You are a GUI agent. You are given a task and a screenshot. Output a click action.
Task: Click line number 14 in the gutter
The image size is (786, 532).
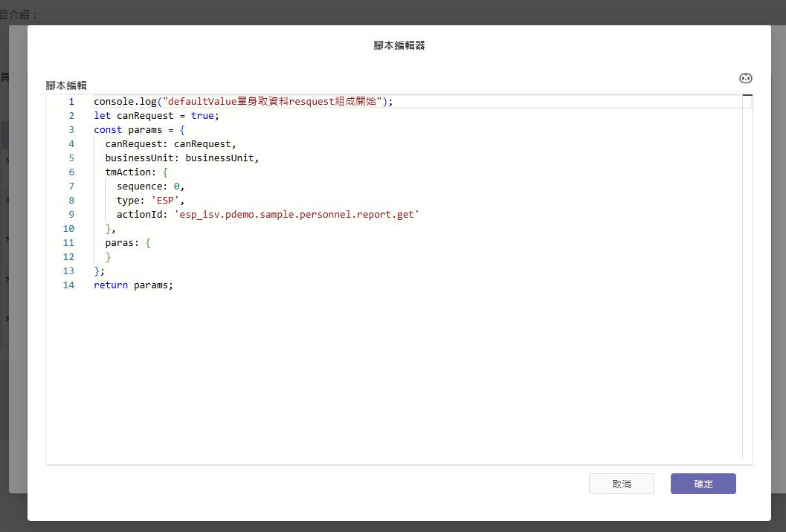pyautogui.click(x=68, y=285)
